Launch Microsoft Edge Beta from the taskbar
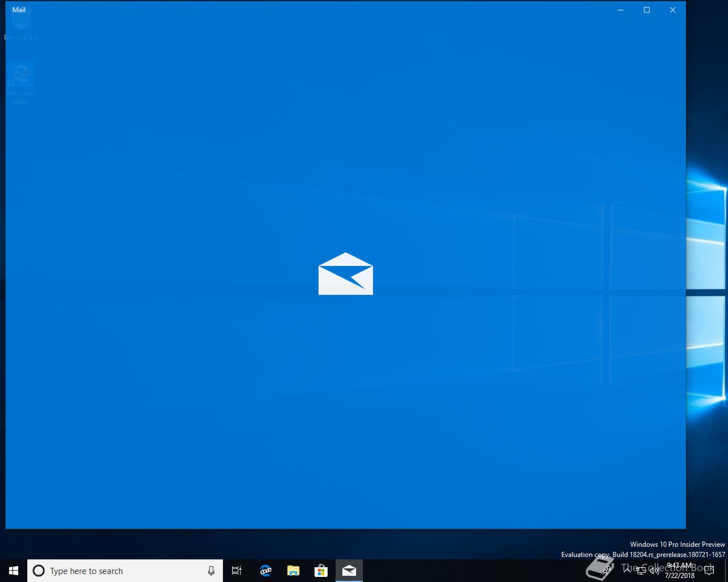This screenshot has width=728, height=582. (265, 571)
